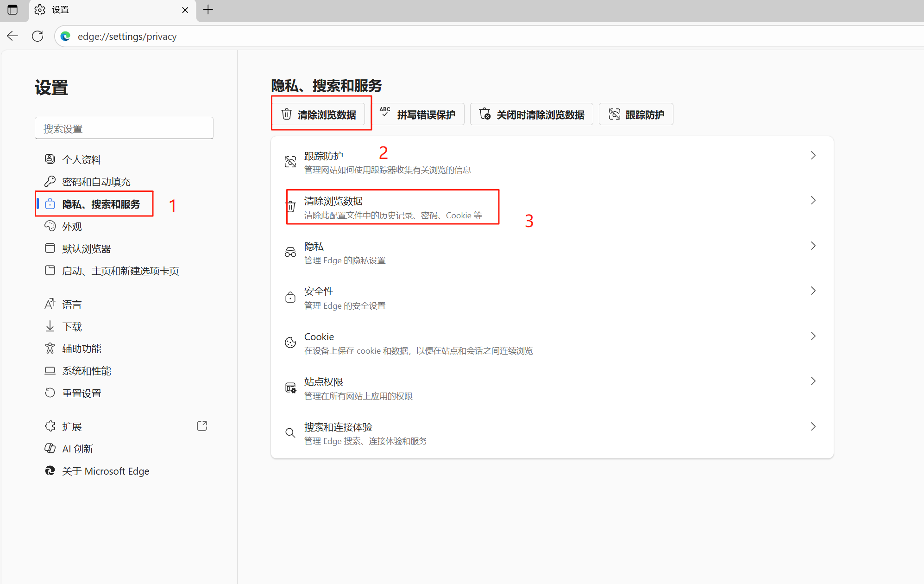Focus the 搜索设置 search field
The width and height of the screenshot is (924, 584).
click(x=124, y=128)
